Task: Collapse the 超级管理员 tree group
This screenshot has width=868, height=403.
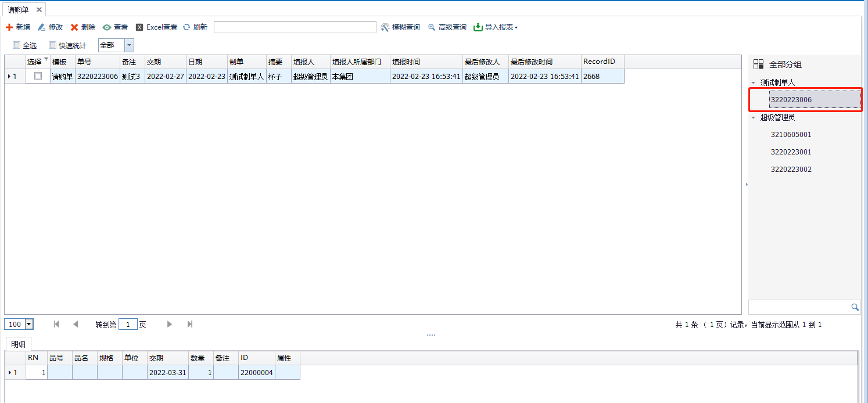Action: pyautogui.click(x=754, y=117)
